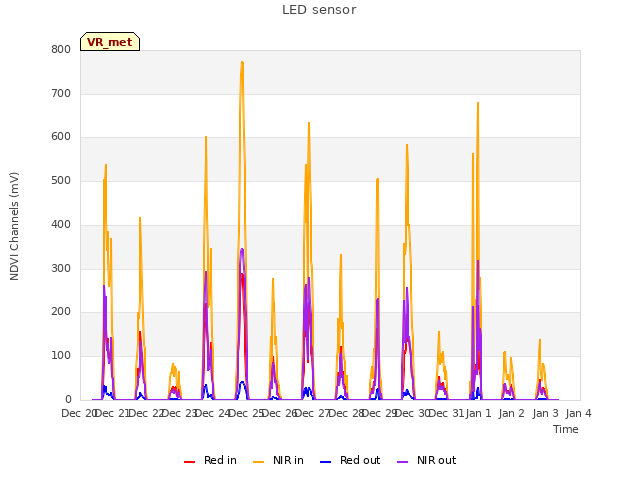Select the LED sensor chart title
Viewport: 640px width, 480px height.
pyautogui.click(x=319, y=10)
